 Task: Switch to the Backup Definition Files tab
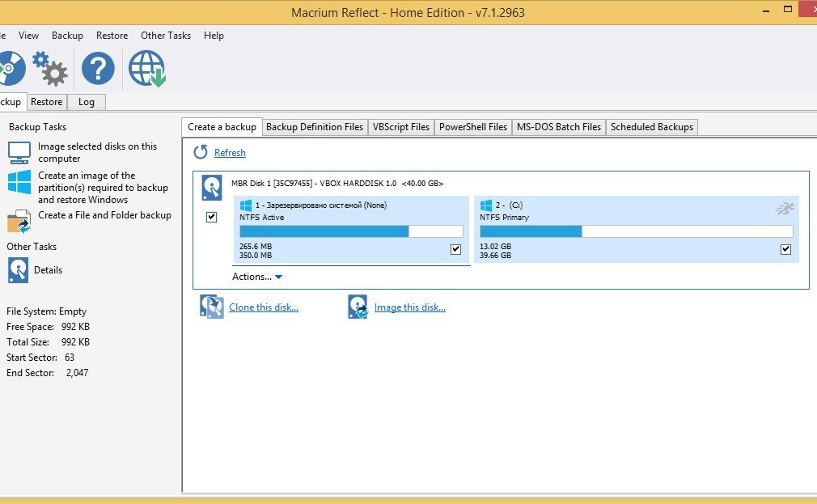315,127
